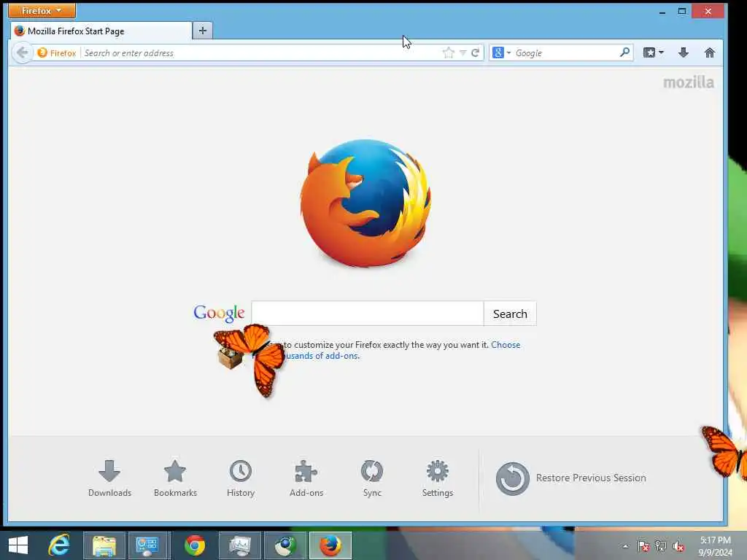The image size is (747, 560).
Task: Open Sync from the start page launcher
Action: [x=372, y=478]
